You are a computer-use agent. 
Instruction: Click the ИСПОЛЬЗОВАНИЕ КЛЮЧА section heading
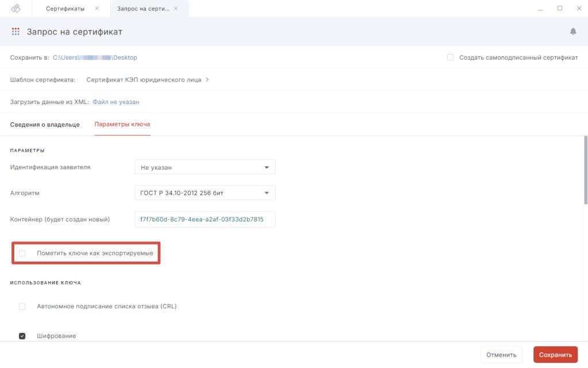coord(45,283)
